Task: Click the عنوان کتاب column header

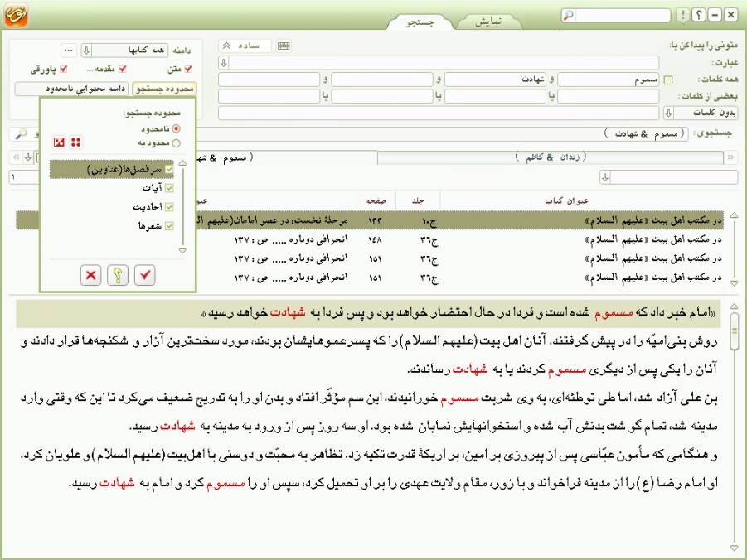Action: coord(566,201)
